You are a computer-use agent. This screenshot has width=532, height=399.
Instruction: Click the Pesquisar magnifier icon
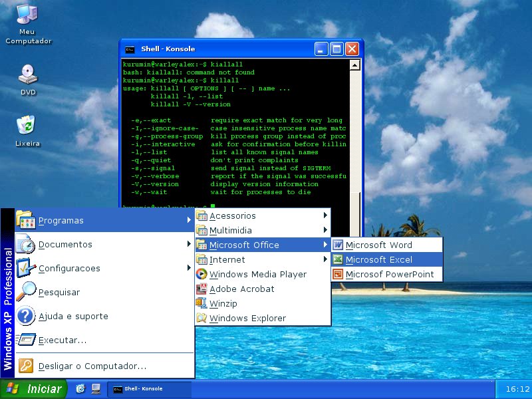(x=26, y=292)
